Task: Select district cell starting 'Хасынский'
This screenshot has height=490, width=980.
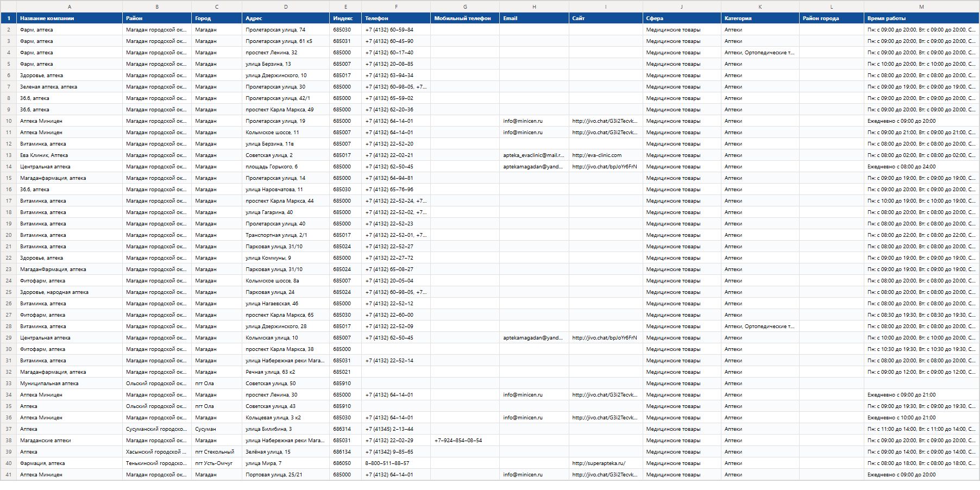Action: point(157,452)
